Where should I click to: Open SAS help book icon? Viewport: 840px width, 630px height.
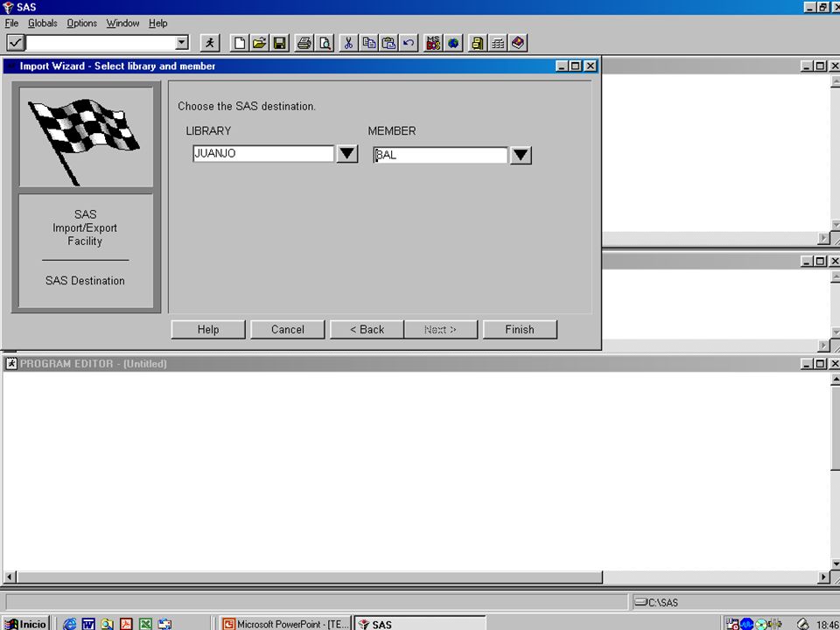pos(518,43)
